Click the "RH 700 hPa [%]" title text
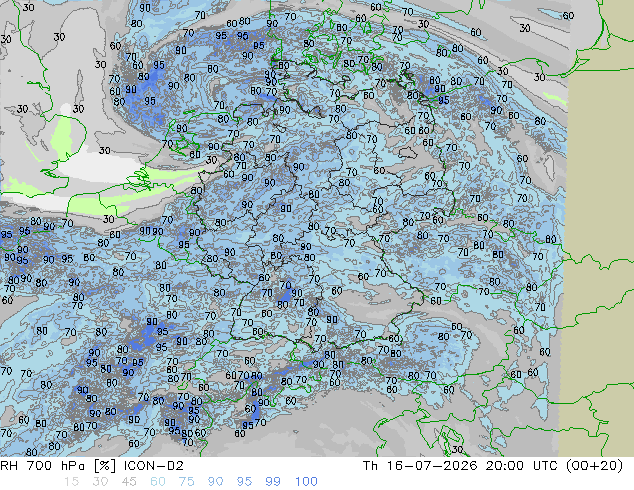The image size is (634, 490). (x=59, y=466)
